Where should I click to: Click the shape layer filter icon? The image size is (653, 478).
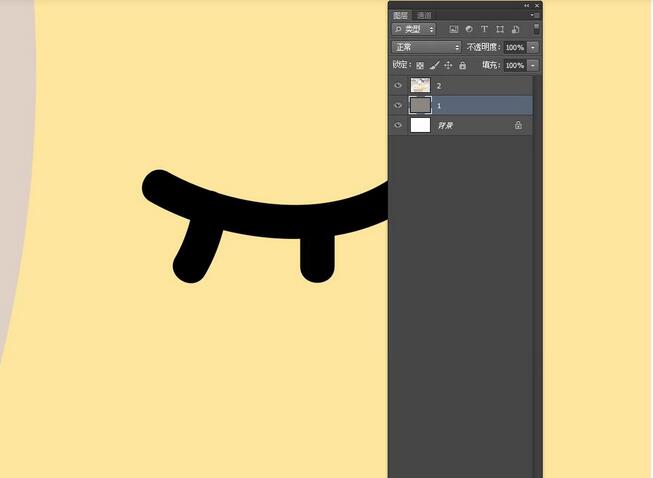[499, 30]
